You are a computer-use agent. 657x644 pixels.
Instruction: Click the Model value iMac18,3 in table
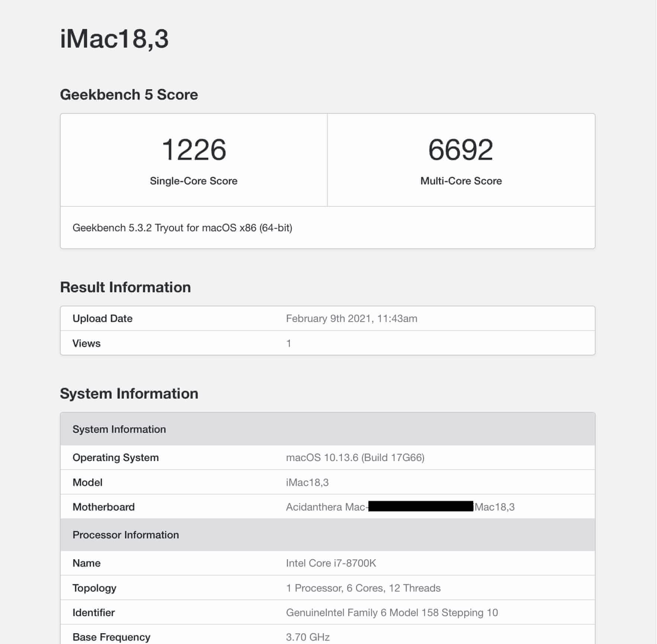307,483
